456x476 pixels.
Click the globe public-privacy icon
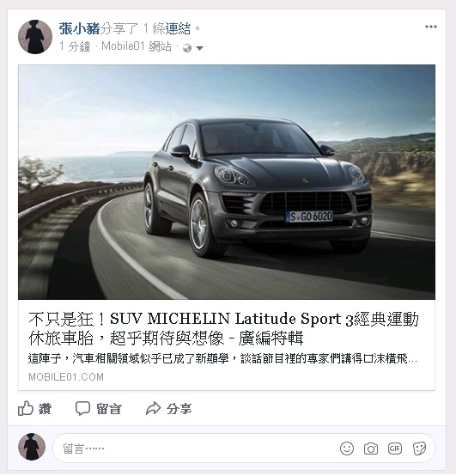(x=187, y=48)
